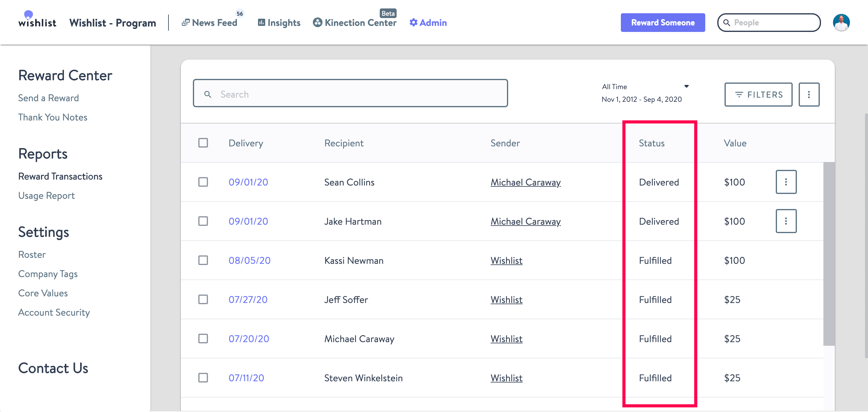This screenshot has width=868, height=412.
Task: Open Wishlist sender link for Kassi Newman
Action: pos(506,260)
